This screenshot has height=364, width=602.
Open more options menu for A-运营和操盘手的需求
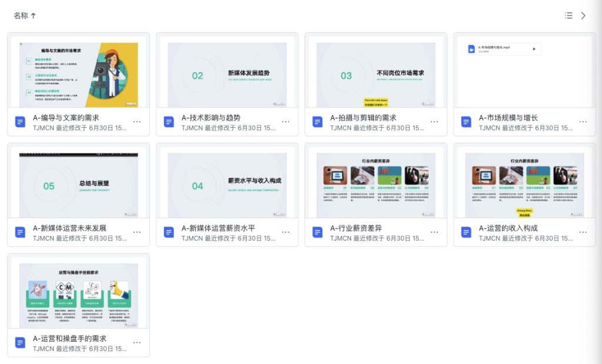[x=137, y=343]
